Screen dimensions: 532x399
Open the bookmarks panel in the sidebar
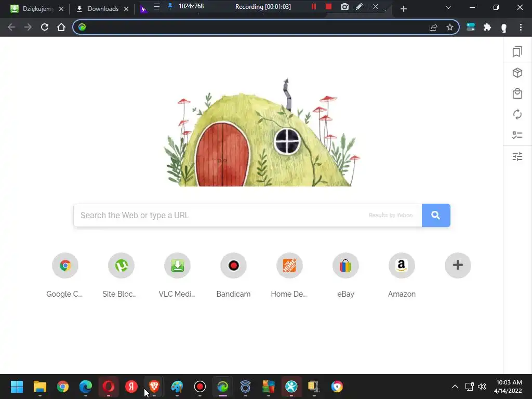point(517,51)
